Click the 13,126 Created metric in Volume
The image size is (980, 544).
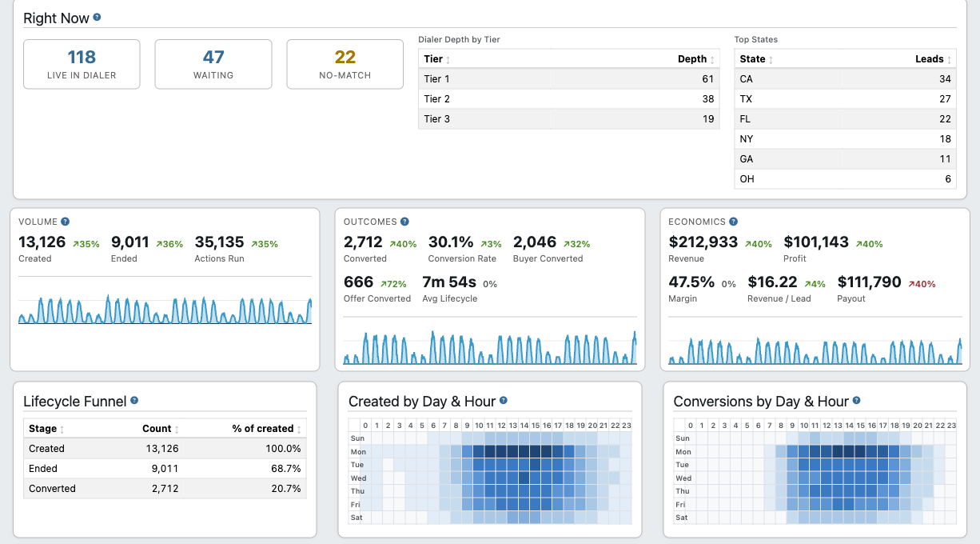coord(58,249)
